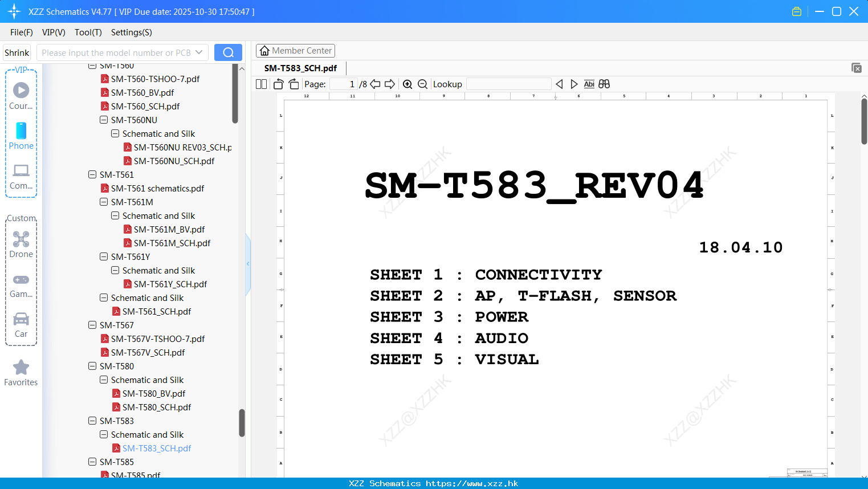Click the blue search button
The width and height of the screenshot is (868, 489).
click(x=228, y=52)
